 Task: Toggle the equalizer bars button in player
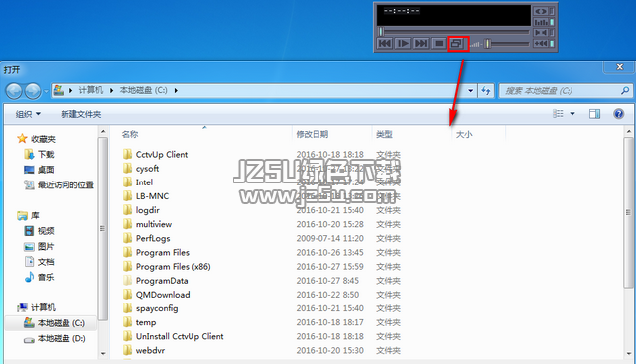tap(543, 22)
